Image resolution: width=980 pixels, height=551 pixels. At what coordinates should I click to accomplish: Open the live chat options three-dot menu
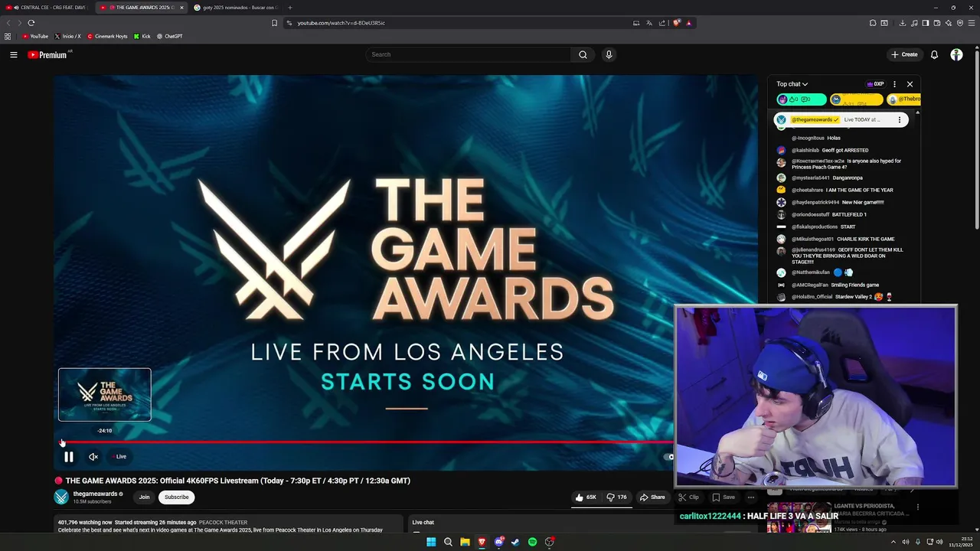(894, 84)
